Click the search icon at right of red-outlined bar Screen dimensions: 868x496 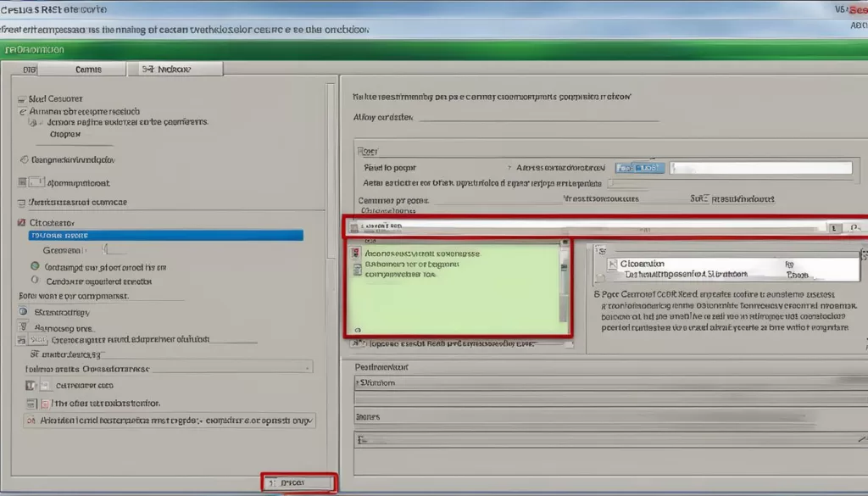tap(854, 227)
